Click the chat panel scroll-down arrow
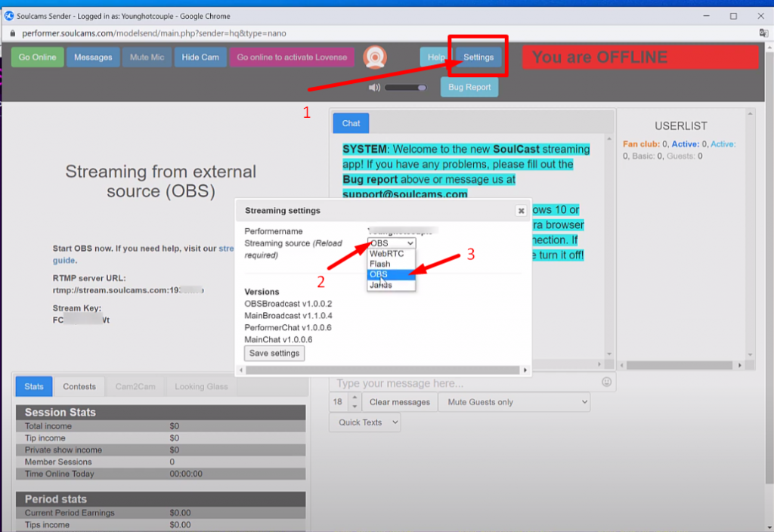The width and height of the screenshot is (774, 532). [609, 354]
